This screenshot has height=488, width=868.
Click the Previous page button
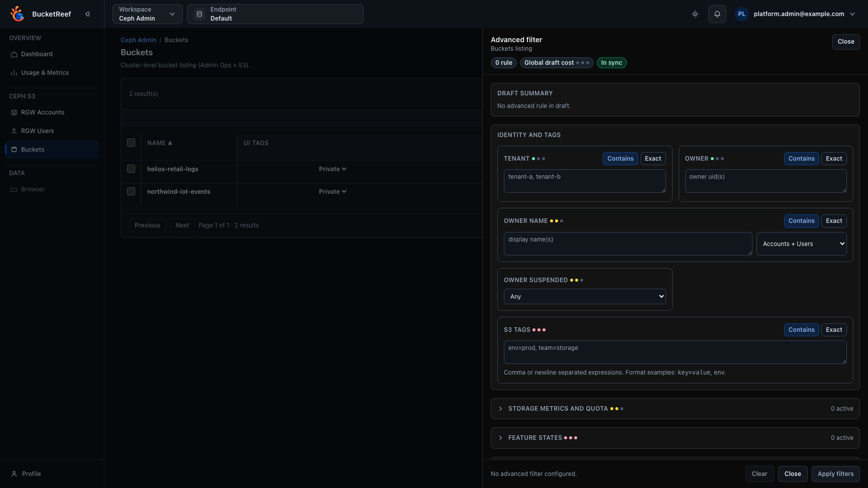pyautogui.click(x=147, y=225)
